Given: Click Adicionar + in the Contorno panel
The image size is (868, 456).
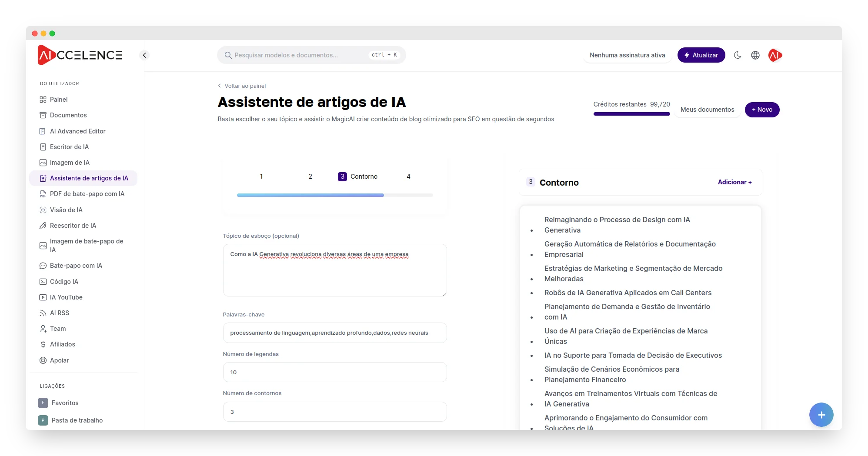Looking at the screenshot, I should (734, 182).
